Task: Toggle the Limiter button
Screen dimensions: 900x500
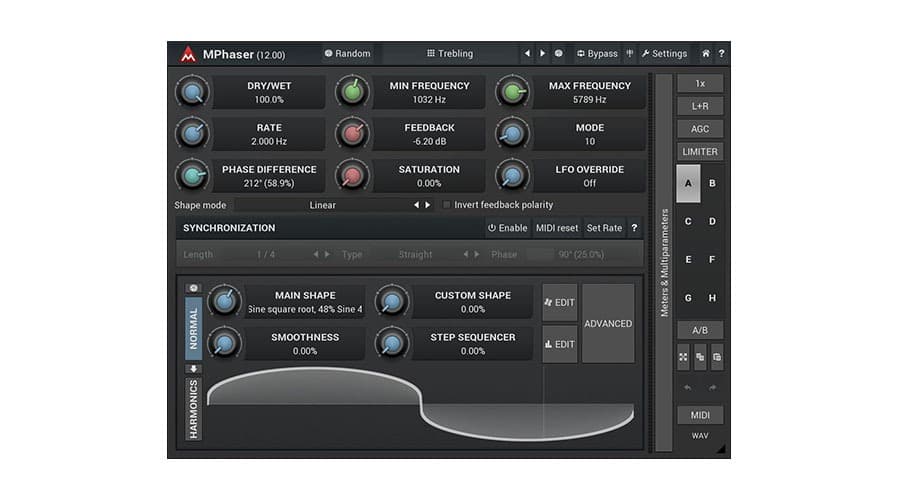Action: 700,152
